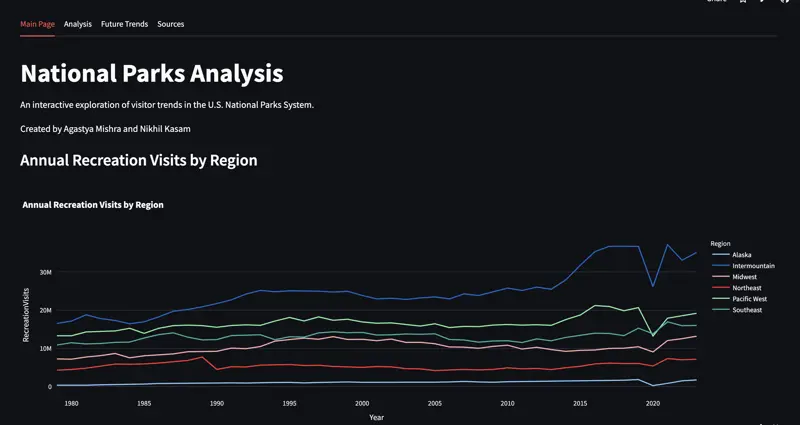Click the 2000 label on the year axis

coord(362,403)
